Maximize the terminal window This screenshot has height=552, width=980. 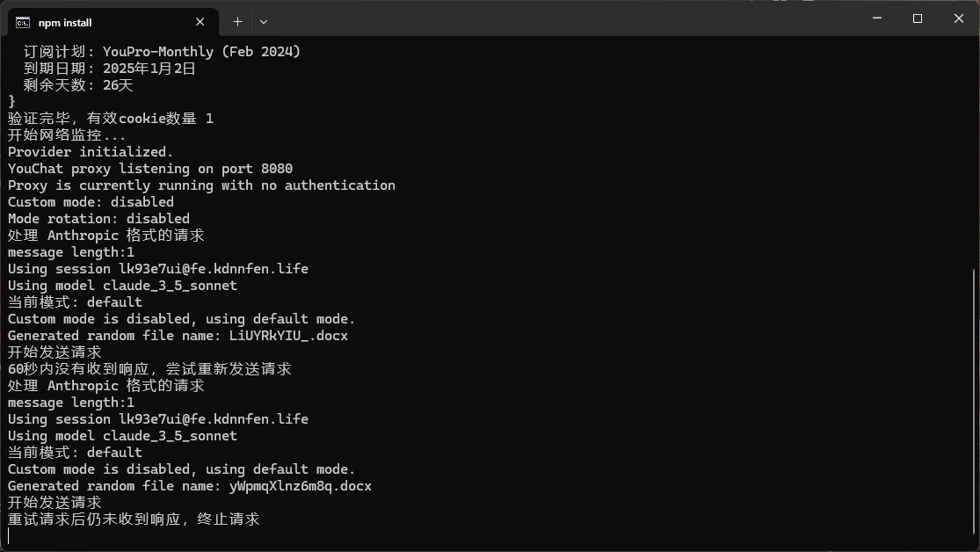(x=918, y=18)
